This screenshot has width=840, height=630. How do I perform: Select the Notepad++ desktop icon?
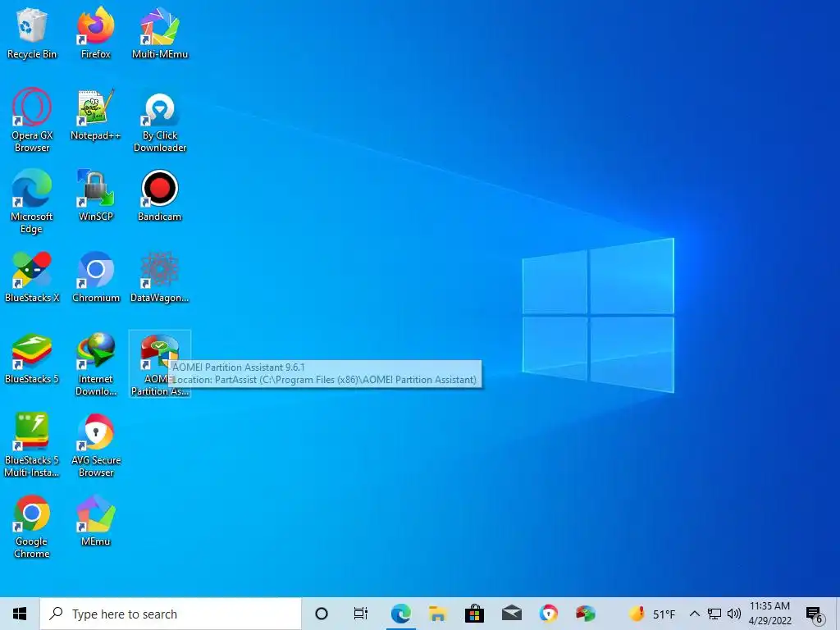(96, 115)
